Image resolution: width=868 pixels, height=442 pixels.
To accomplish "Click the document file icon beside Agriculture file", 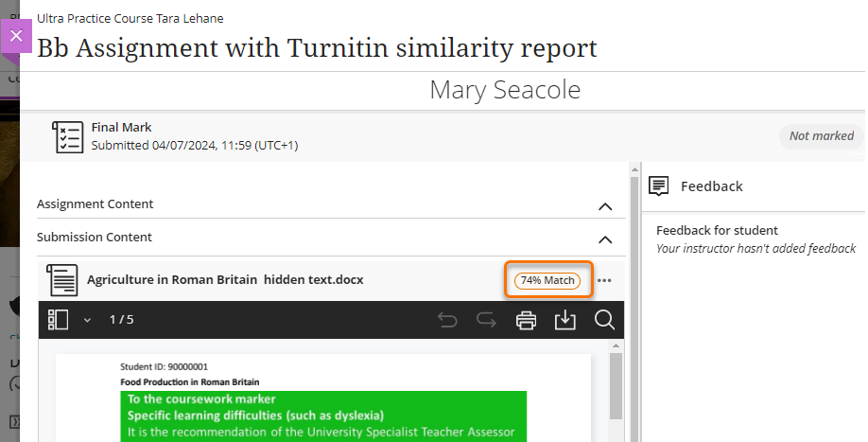I will coord(62,280).
